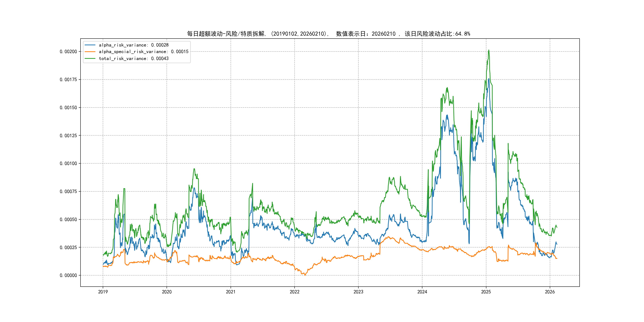Click the 2023 x-axis tick label
The width and height of the screenshot is (644, 322).
click(358, 292)
